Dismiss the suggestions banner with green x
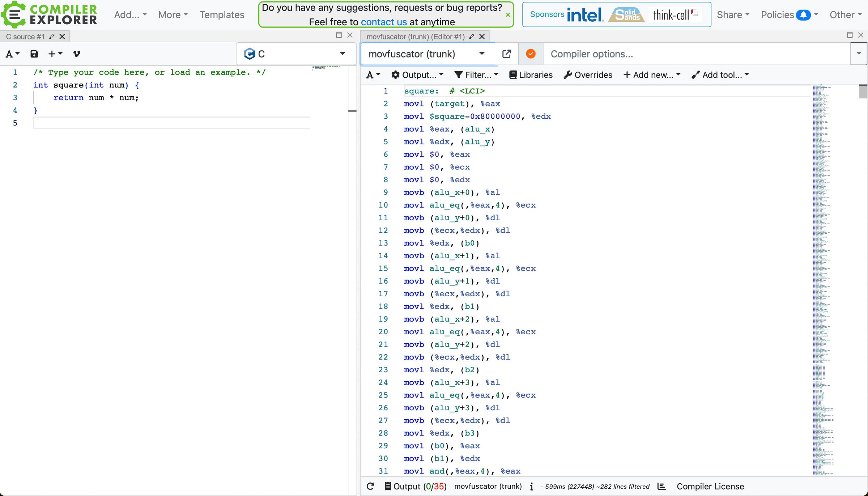The width and height of the screenshot is (868, 496). (x=508, y=15)
